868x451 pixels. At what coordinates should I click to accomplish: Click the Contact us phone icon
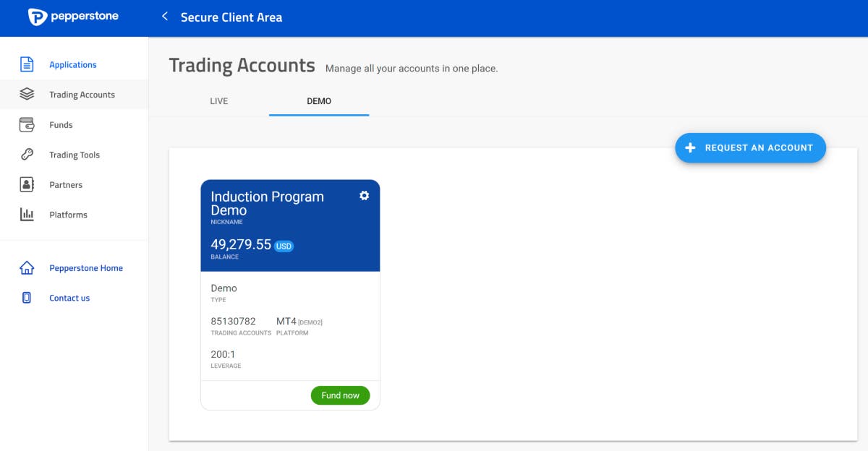click(27, 297)
